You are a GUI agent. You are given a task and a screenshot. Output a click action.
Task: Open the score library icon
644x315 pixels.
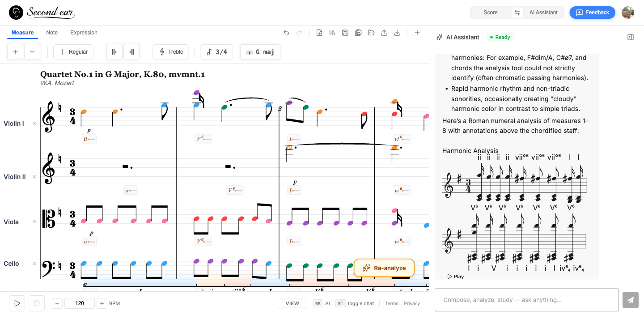coord(332,33)
